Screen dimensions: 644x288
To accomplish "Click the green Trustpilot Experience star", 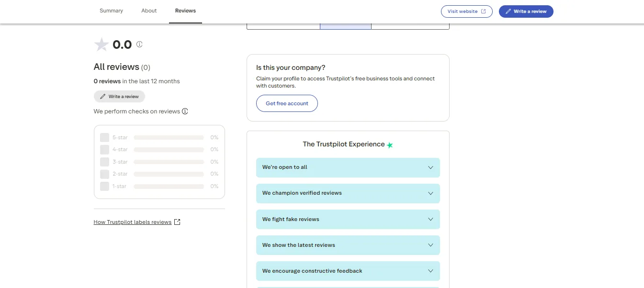I will [390, 145].
